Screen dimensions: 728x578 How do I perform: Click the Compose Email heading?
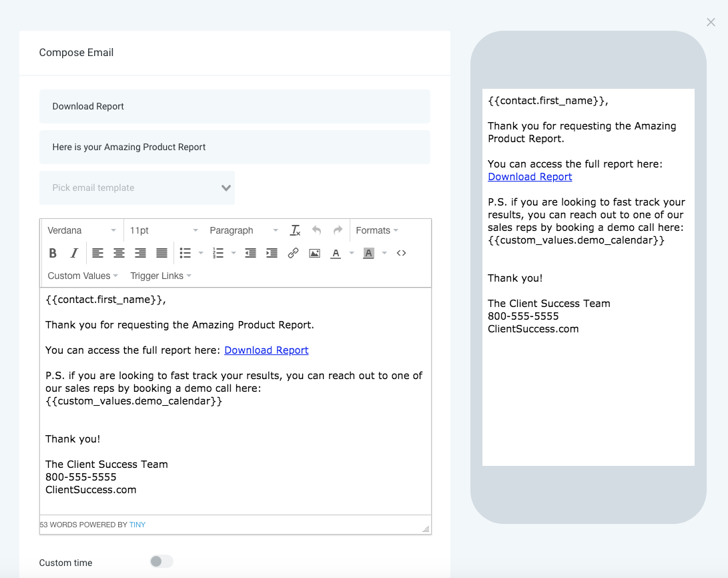(x=76, y=53)
